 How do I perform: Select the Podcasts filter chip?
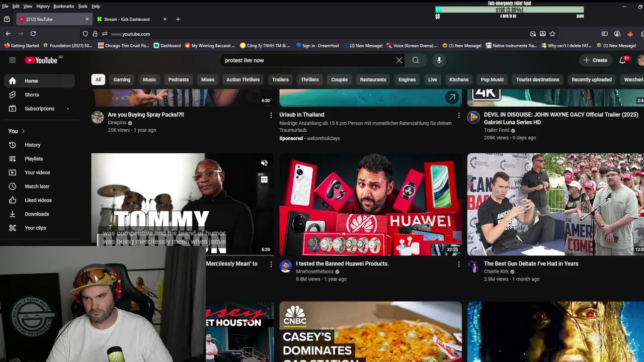click(179, 79)
